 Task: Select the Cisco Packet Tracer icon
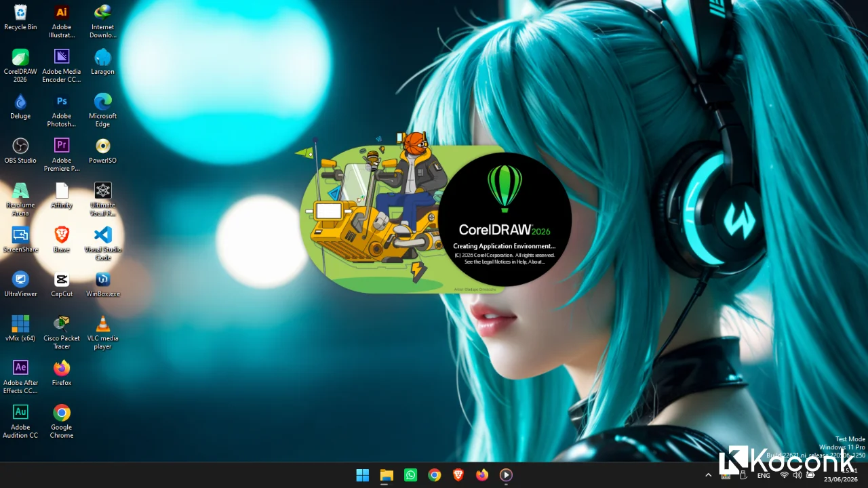[62, 332]
